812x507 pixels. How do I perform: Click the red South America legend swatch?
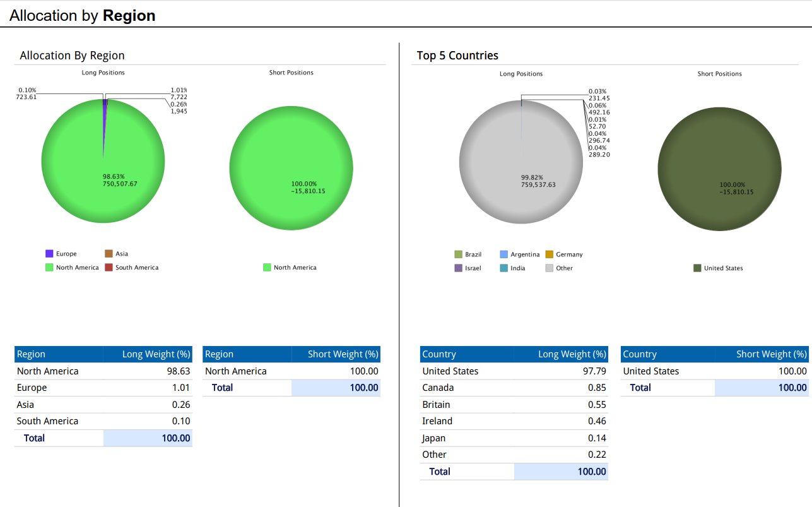tap(109, 268)
